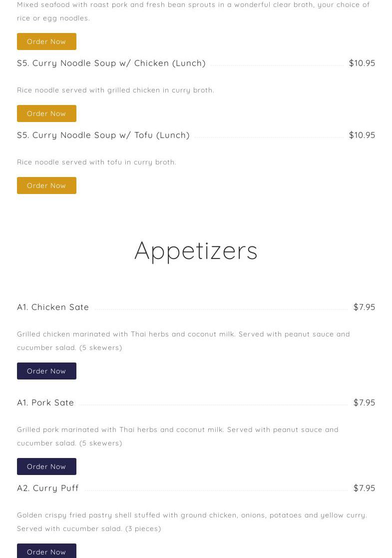Order the Curry Noodle Soup w/ Chicken
This screenshot has height=558, width=392.
pyautogui.click(x=46, y=113)
